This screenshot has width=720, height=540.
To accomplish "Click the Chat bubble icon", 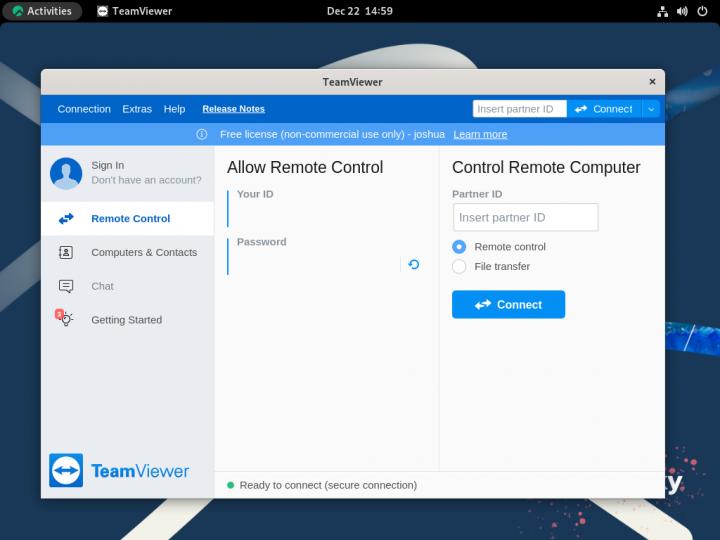I will click(x=66, y=286).
